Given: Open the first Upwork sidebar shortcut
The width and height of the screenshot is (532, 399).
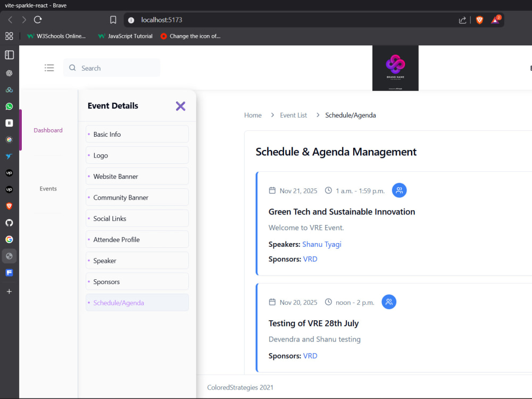Looking at the screenshot, I should [x=9, y=173].
